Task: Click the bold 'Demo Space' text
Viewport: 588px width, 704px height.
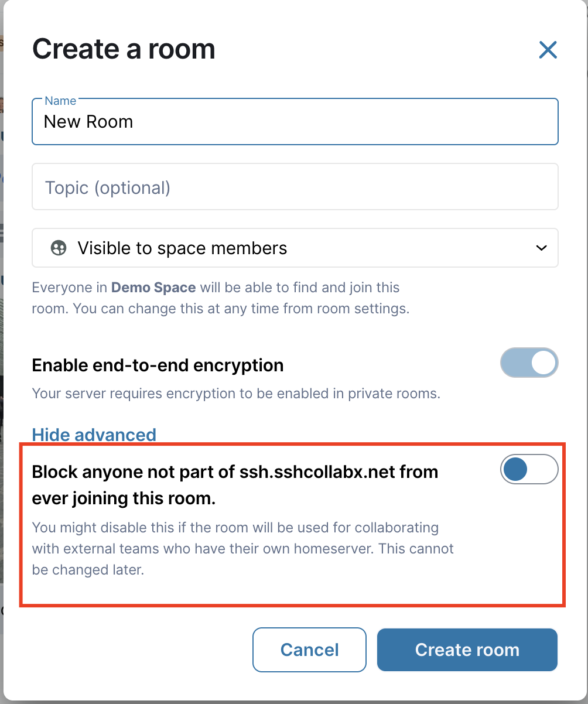Action: (x=153, y=288)
